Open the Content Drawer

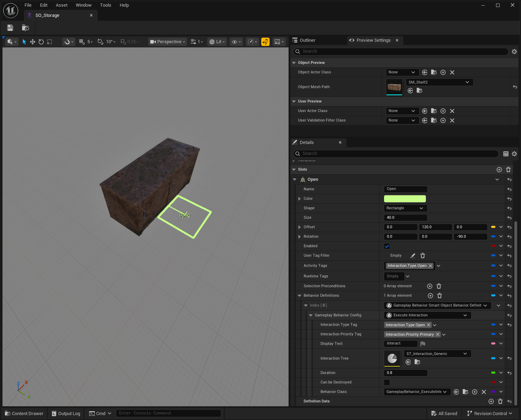24,413
